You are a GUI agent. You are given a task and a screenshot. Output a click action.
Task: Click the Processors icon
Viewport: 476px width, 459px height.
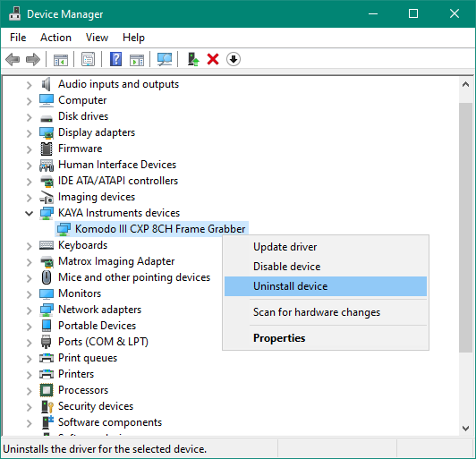[x=47, y=390]
